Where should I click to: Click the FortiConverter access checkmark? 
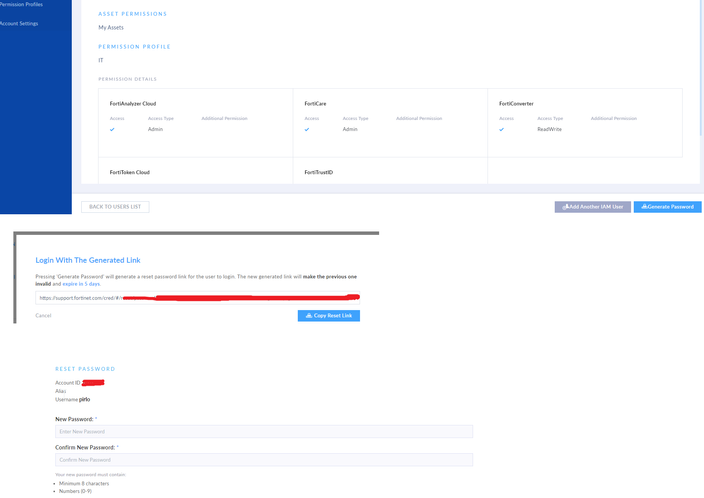[502, 129]
